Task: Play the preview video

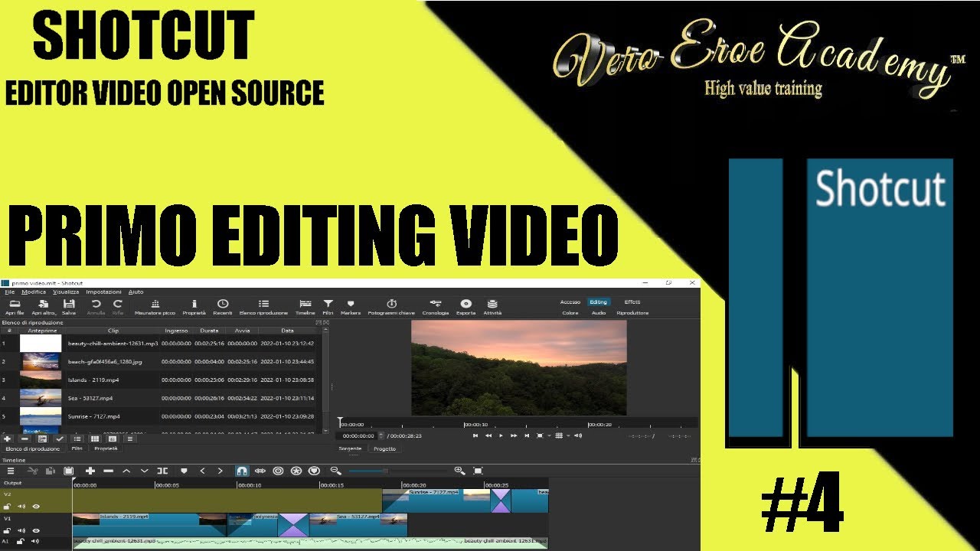Action: 501,435
